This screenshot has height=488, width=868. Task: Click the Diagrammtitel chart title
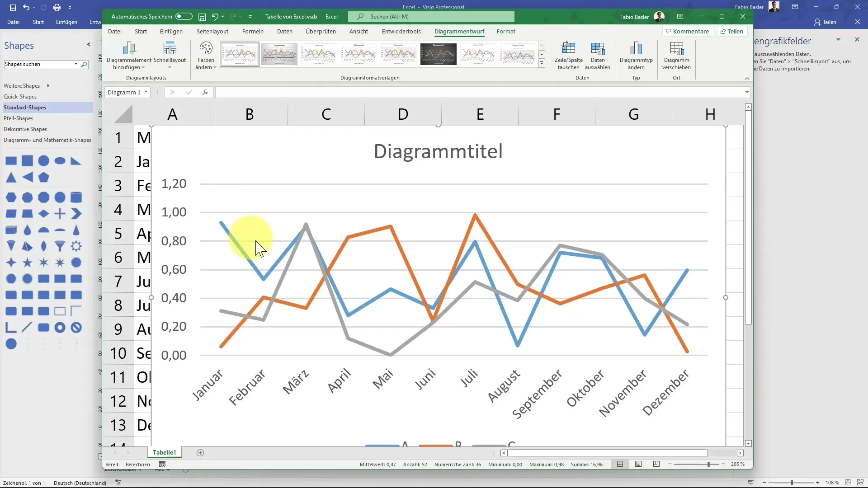point(438,151)
